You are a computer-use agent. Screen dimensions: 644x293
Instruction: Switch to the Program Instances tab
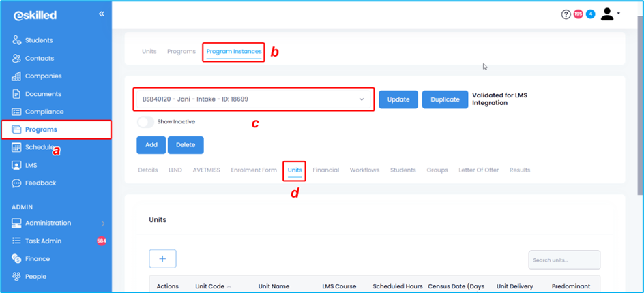point(234,52)
